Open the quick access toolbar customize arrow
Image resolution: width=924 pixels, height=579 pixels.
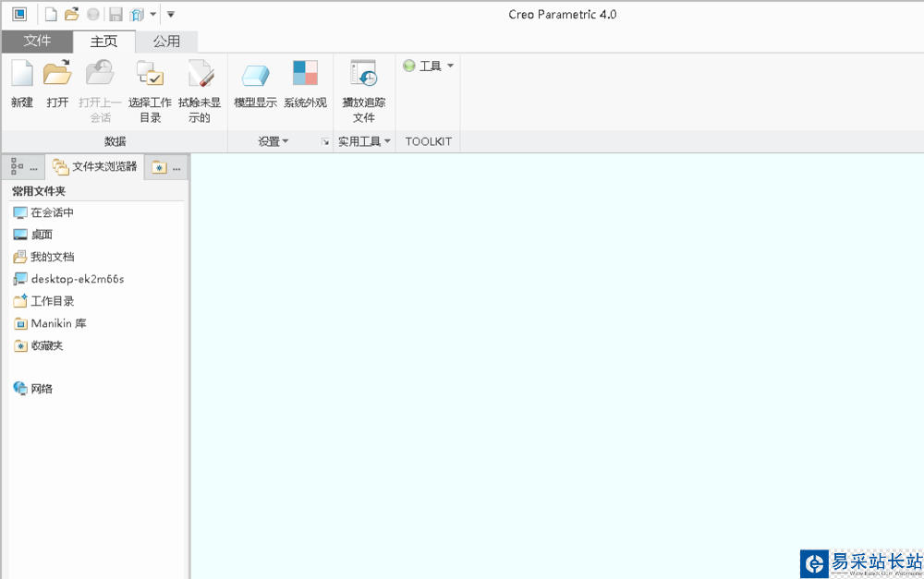coord(171,14)
